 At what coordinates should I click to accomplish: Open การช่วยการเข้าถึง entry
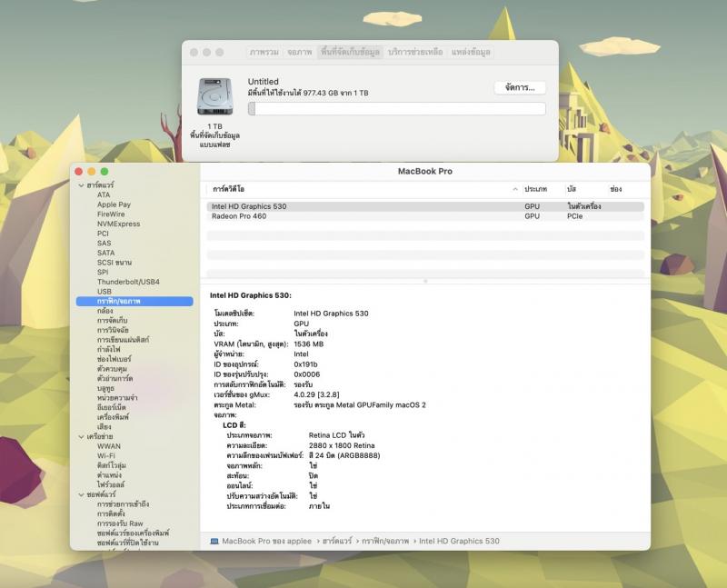pos(124,504)
